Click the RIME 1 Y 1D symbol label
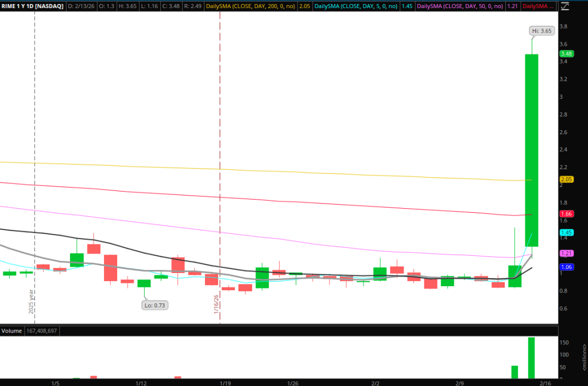The width and height of the screenshot is (588, 386). click(x=32, y=6)
